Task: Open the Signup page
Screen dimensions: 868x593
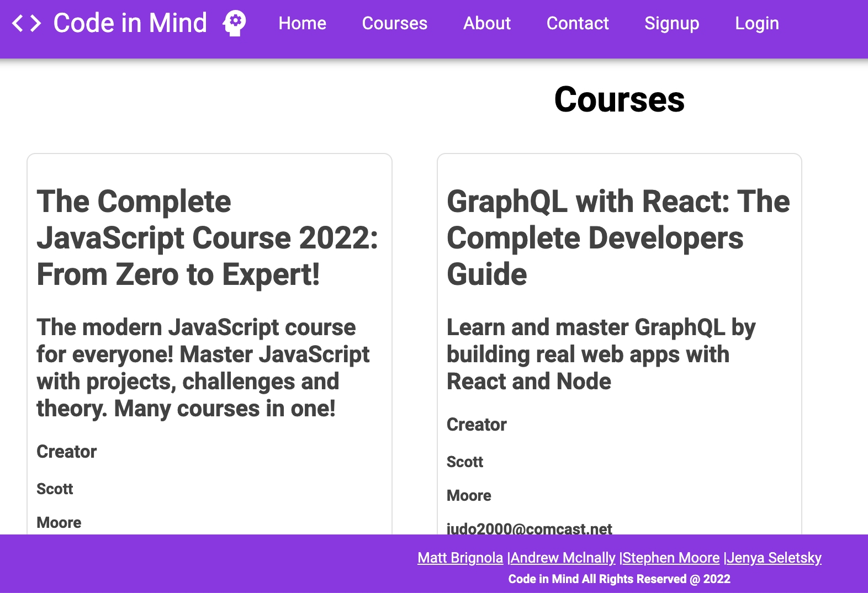Action: [672, 23]
